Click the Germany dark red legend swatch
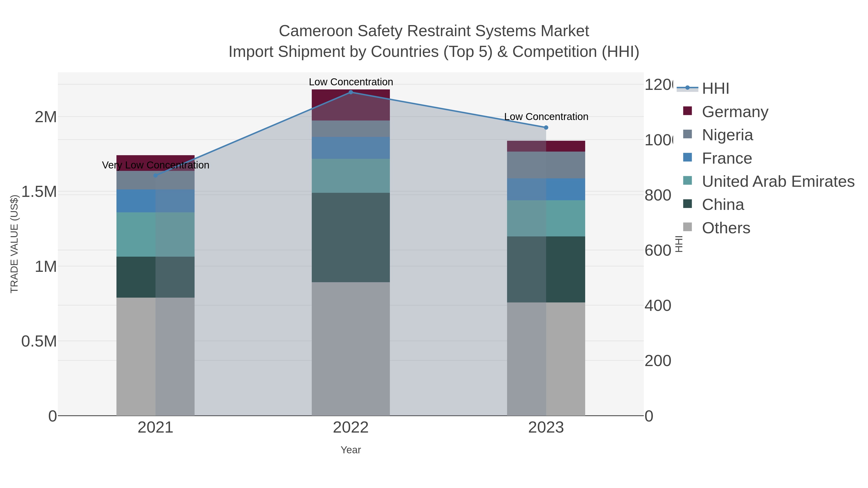This screenshot has width=868, height=488. 687,111
